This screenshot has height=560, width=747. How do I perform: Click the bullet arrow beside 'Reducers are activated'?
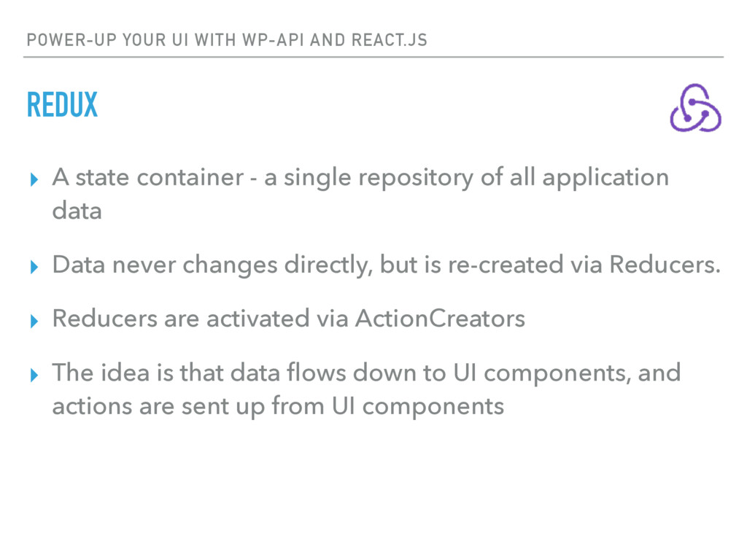coord(34,321)
